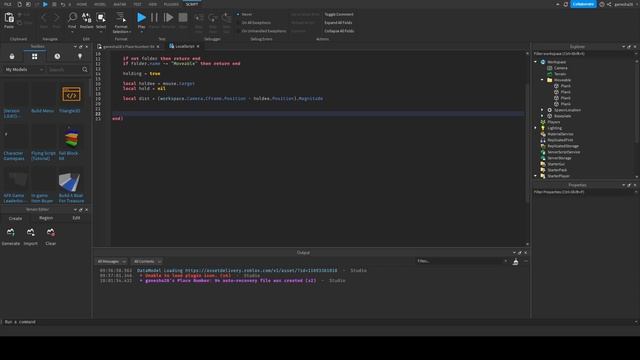Click the Undo arrow in title bar
Image resolution: width=640 pixels, height=360 pixels.
pyautogui.click(x=62, y=4)
